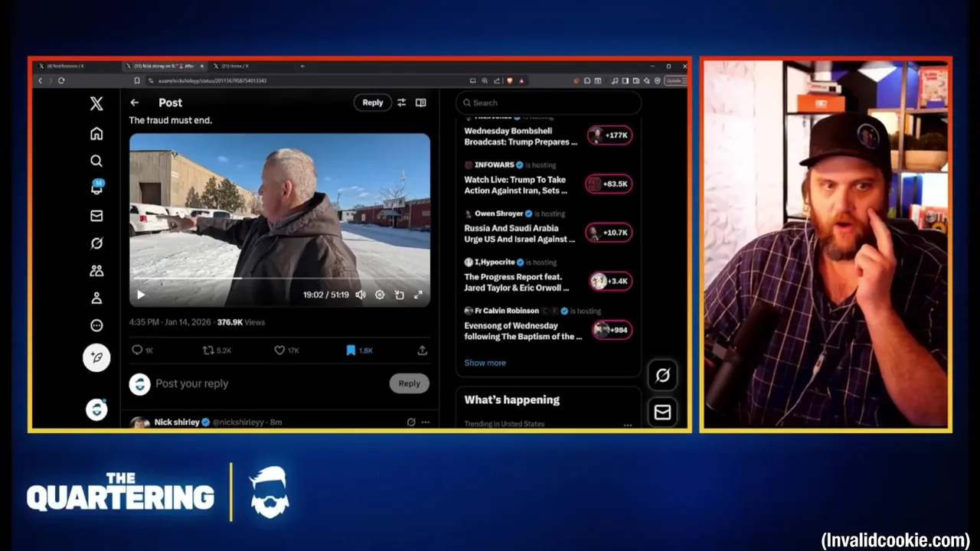Open reader view icon beside the filter
Screen dimensions: 980x551
(x=420, y=103)
